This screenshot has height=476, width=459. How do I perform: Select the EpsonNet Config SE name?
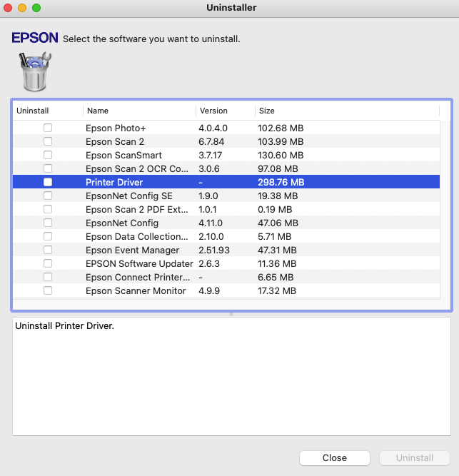[129, 196]
